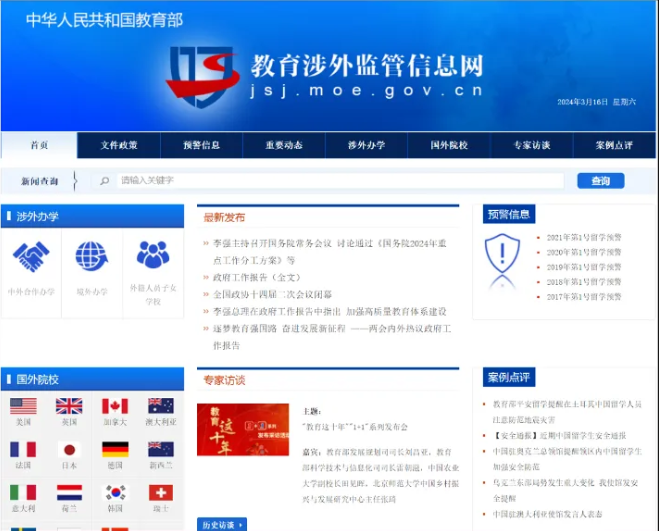Open 中国驻奥克兰总领馆提醒 case link

pos(567,459)
